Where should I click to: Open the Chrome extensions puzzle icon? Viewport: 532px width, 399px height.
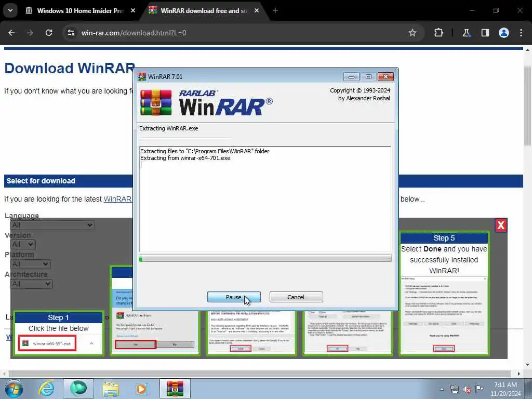438,33
